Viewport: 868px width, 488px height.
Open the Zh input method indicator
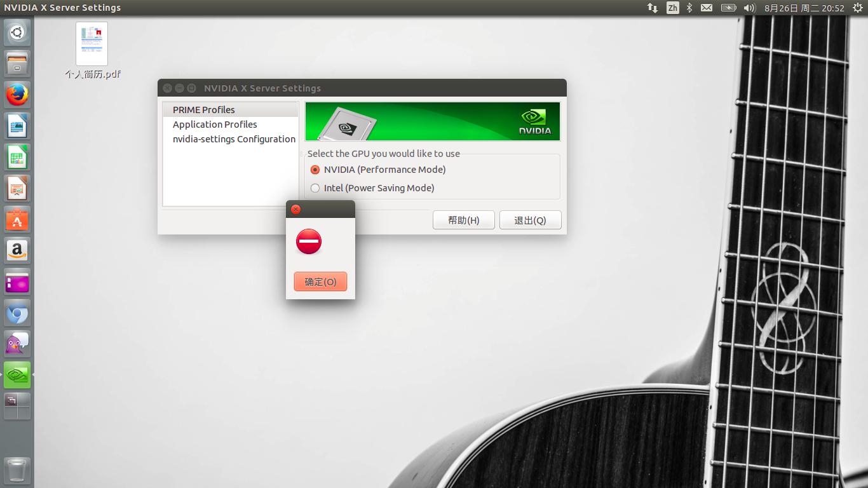pos(672,8)
